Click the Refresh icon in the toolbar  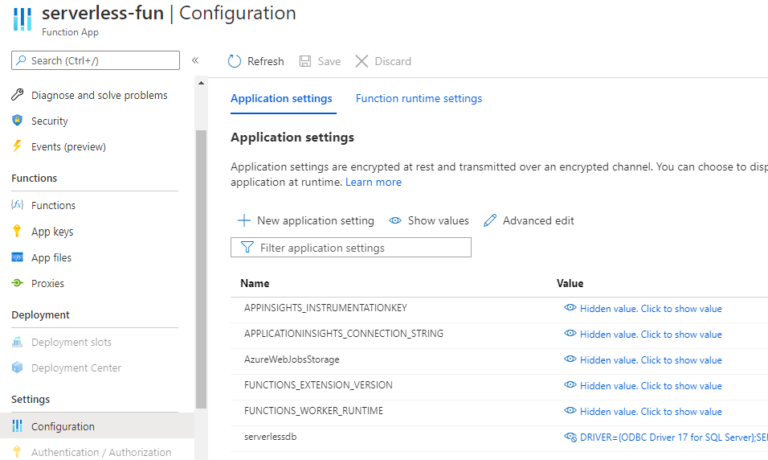235,61
